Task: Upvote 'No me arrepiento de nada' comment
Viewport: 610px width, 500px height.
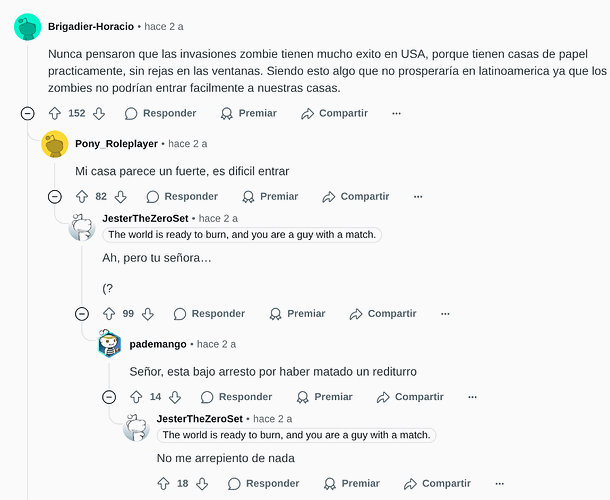Action: 163,484
